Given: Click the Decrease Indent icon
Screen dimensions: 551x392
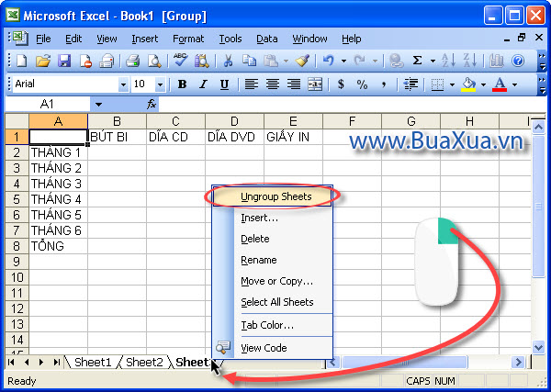Looking at the screenshot, I should point(410,84).
